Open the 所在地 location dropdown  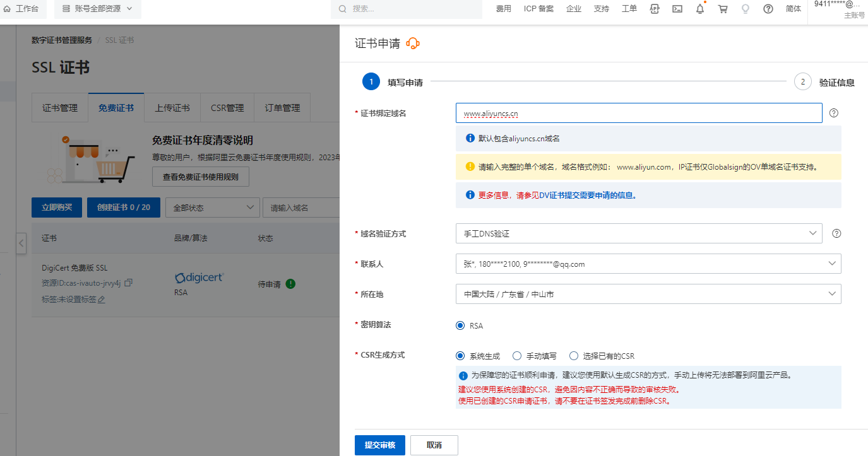tap(648, 294)
